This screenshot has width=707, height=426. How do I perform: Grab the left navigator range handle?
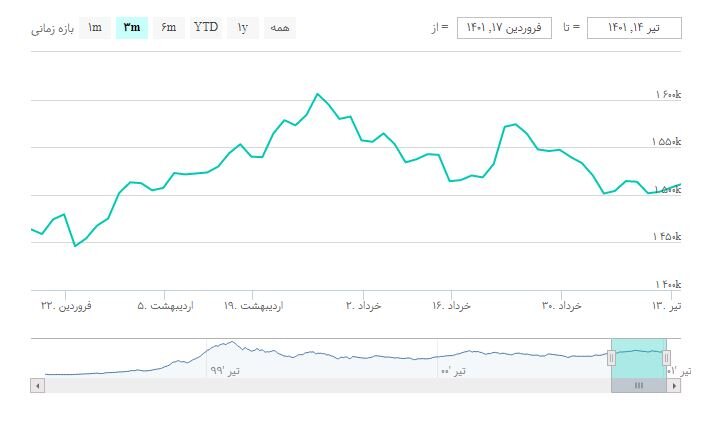pos(611,357)
